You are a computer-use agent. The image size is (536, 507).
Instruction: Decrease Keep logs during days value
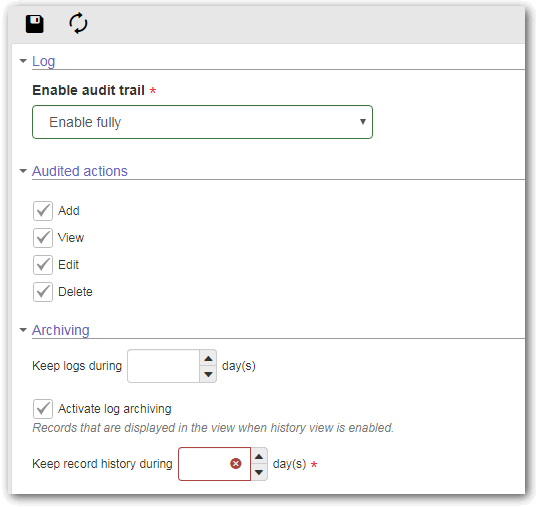pyautogui.click(x=208, y=374)
